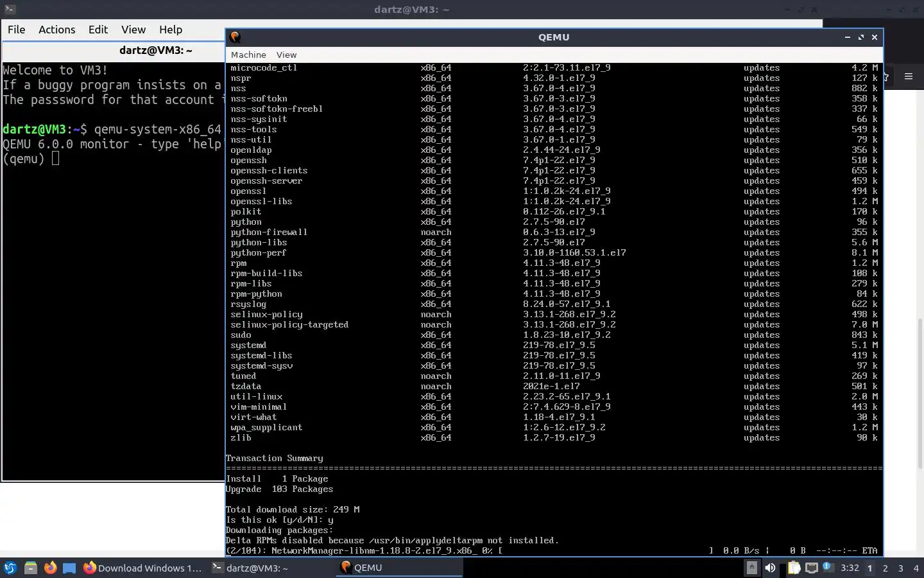The width and height of the screenshot is (924, 578).
Task: Click the 'openssh-server' package row
Action: click(554, 180)
